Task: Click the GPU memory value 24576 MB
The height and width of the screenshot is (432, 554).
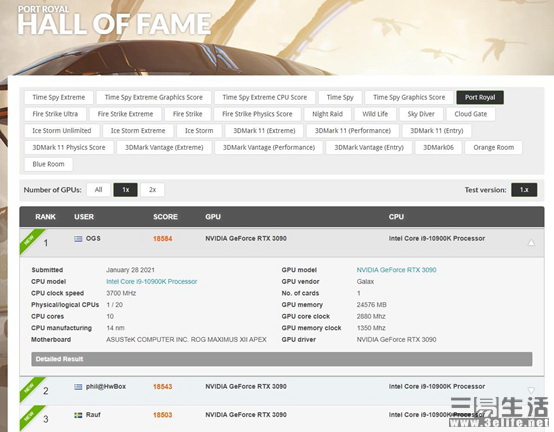Action: [372, 305]
